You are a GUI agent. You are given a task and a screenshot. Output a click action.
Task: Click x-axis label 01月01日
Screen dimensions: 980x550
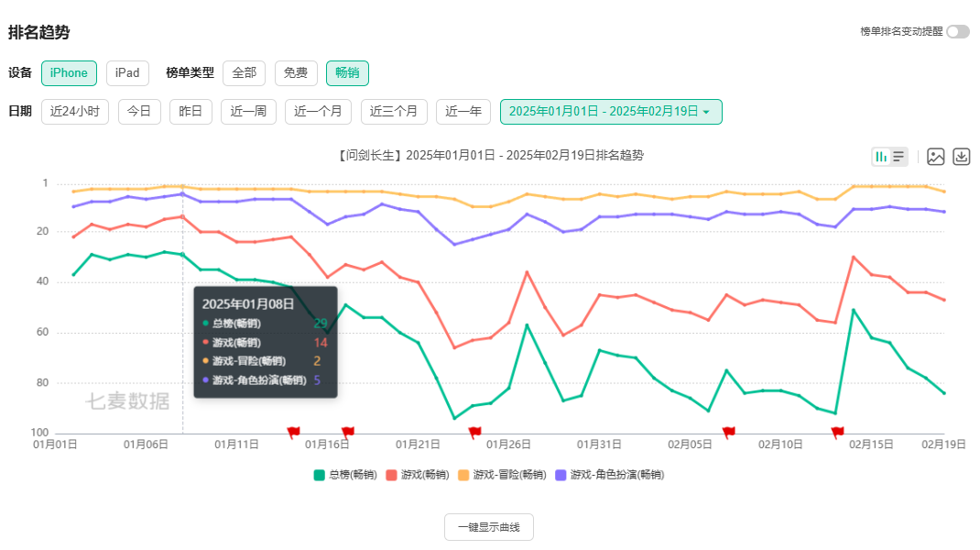tap(55, 445)
